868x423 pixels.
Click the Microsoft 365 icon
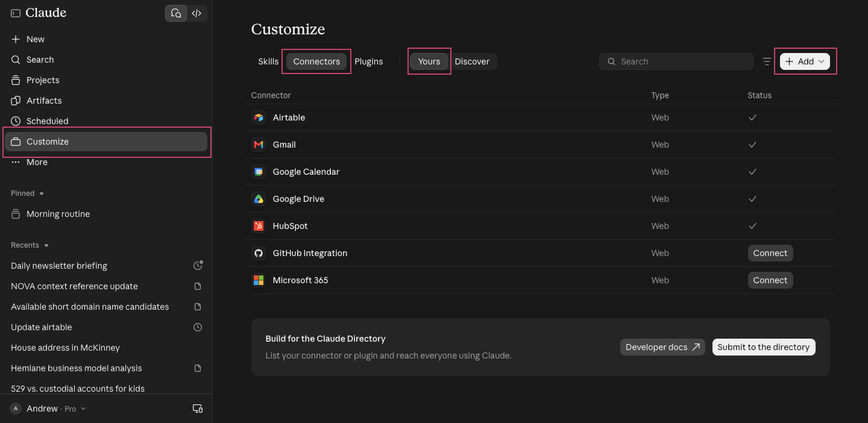pyautogui.click(x=259, y=280)
